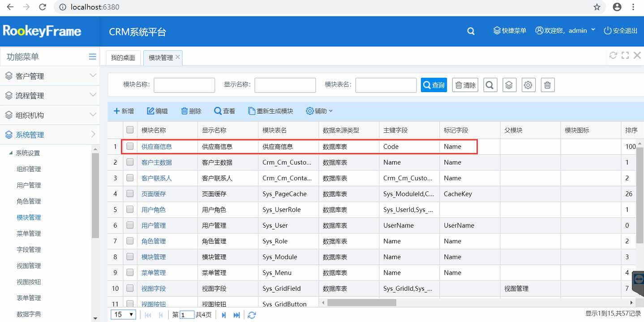Viewport: 644px width, 322px height.
Task: Click the 编辑 edit toolbar button
Action: (157, 111)
